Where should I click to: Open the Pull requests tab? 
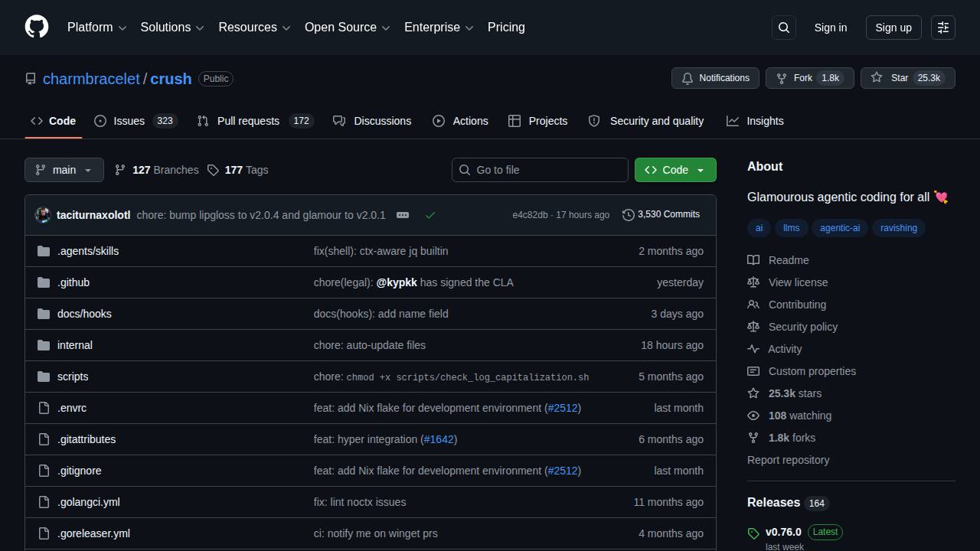click(x=255, y=121)
